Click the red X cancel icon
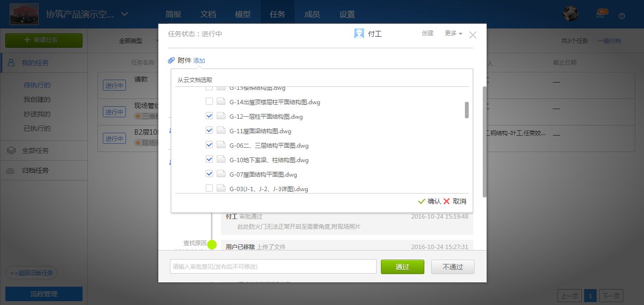This screenshot has height=305, width=644. click(x=447, y=201)
